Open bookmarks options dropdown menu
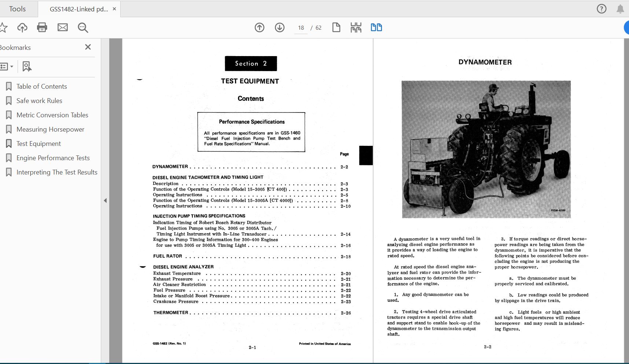This screenshot has width=629, height=364. click(x=7, y=66)
